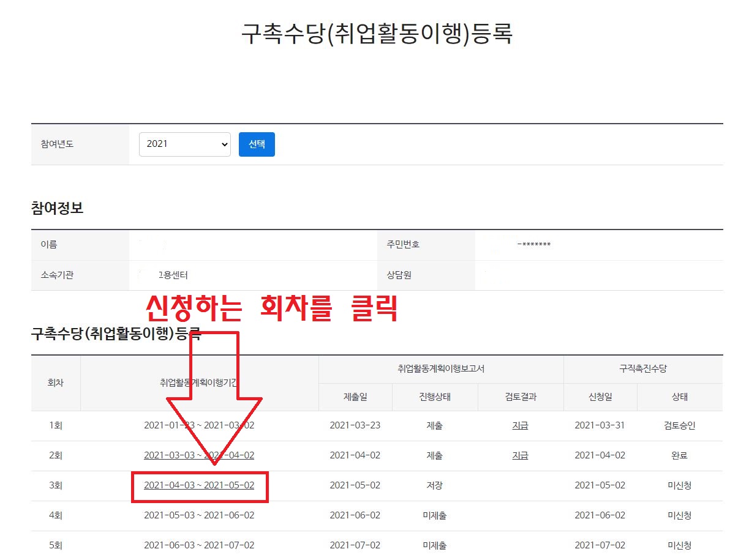Click the 이름 label

click(49, 244)
